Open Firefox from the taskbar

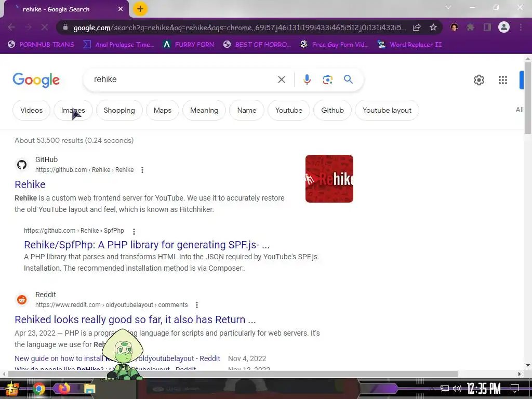click(x=64, y=389)
